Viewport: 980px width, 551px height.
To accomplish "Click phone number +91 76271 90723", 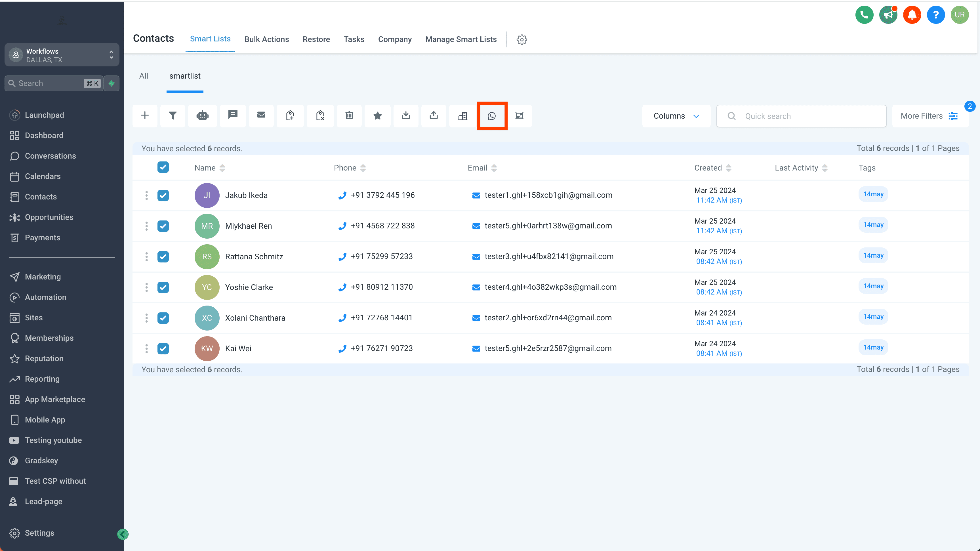I will coord(382,348).
